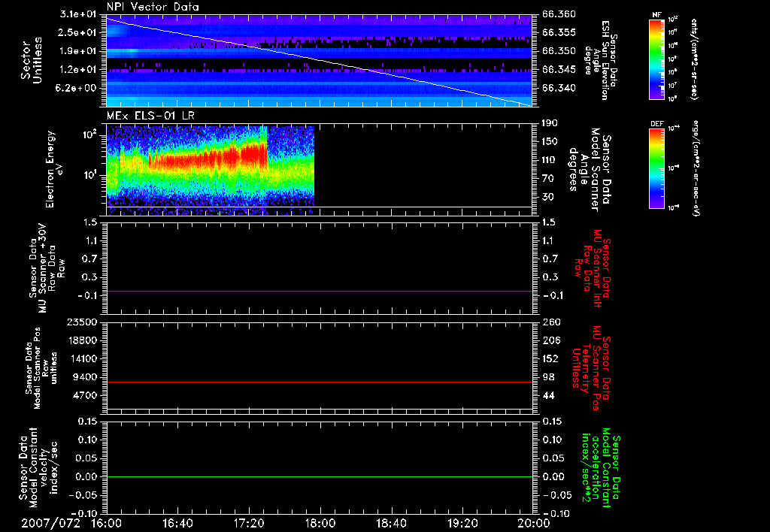Click the 18:00 time axis label

pyautogui.click(x=320, y=523)
